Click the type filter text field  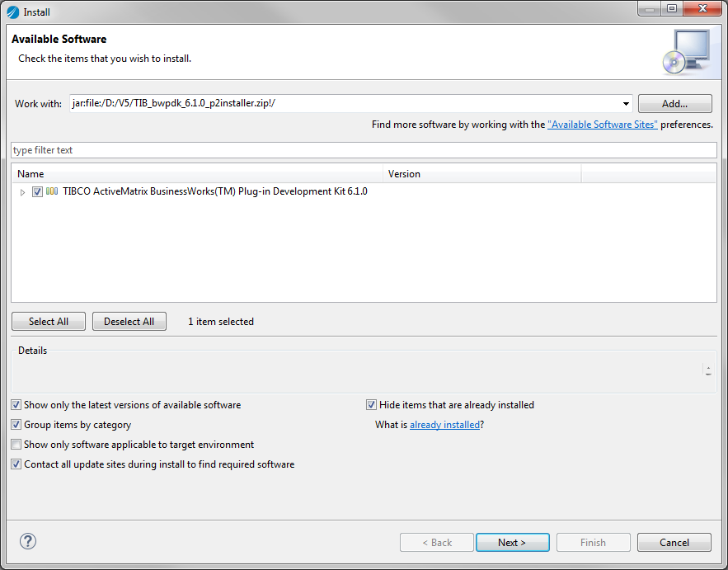click(x=364, y=150)
